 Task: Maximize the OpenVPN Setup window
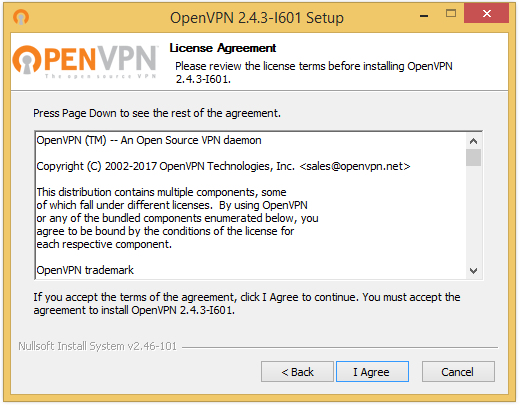coord(451,14)
